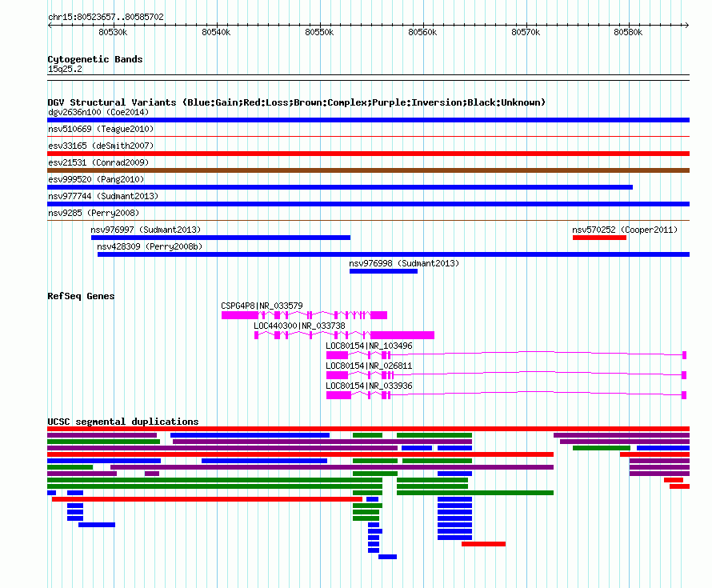Click the brown complex bar for esv21531

coord(368,170)
